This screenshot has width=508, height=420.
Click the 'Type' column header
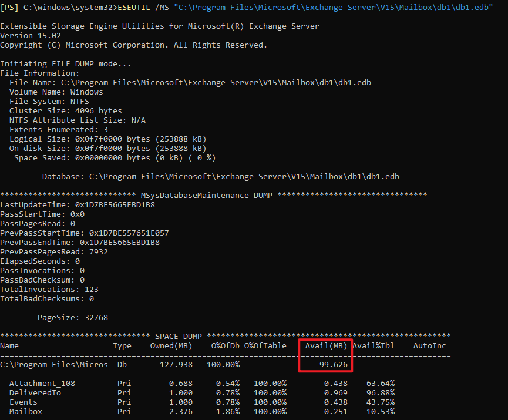pyautogui.click(x=122, y=346)
